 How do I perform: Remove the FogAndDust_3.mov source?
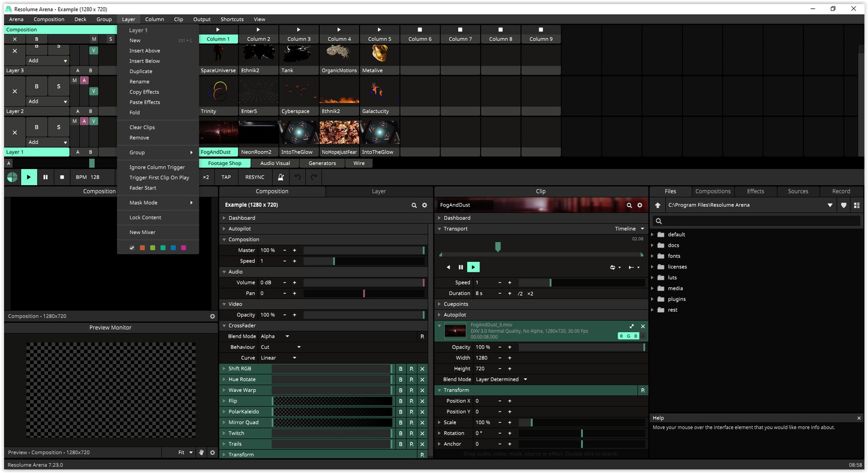643,326
